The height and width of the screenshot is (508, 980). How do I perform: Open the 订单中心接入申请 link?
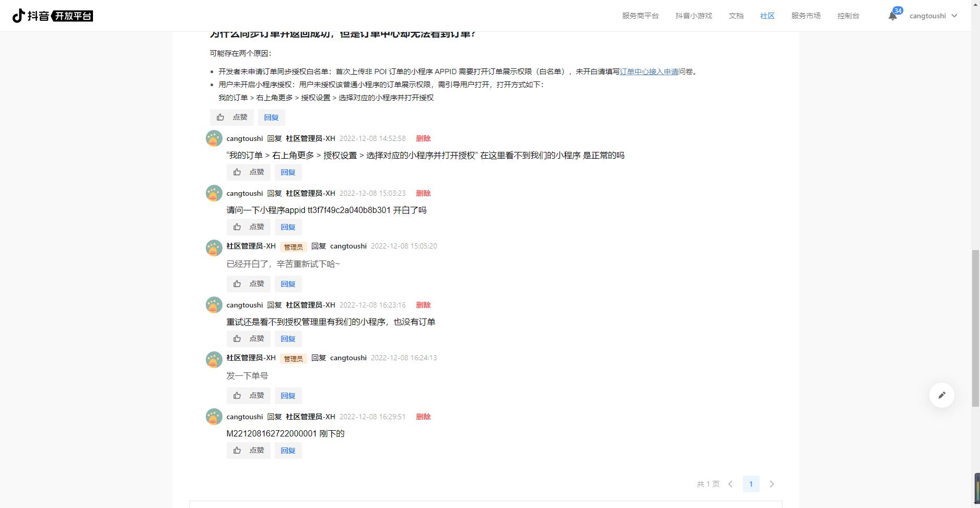tap(649, 72)
